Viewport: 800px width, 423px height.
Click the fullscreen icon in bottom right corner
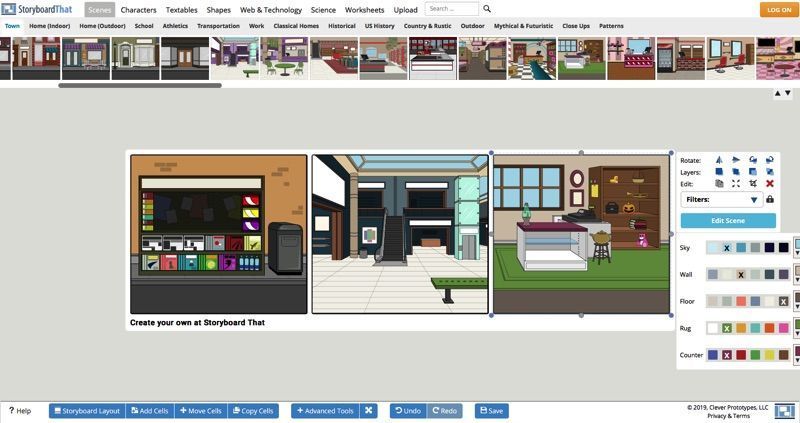coord(785,410)
